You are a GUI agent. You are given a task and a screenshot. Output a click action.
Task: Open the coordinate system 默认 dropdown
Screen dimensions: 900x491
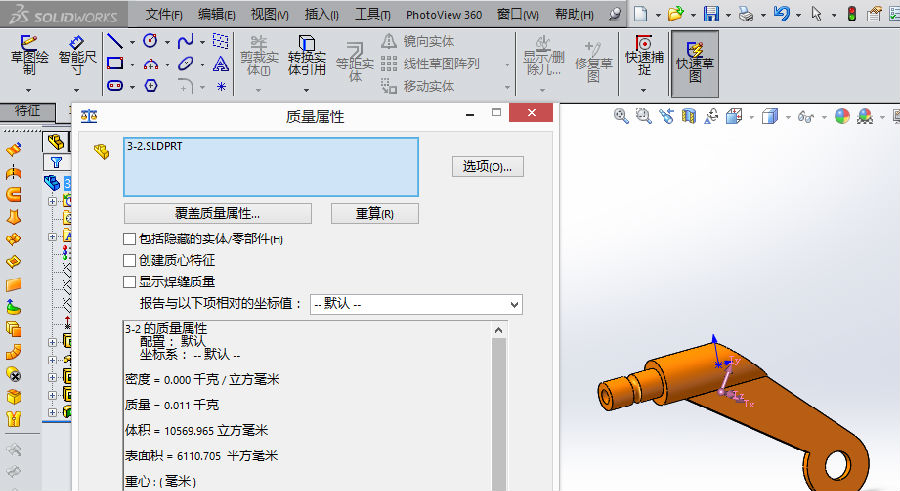(416, 304)
